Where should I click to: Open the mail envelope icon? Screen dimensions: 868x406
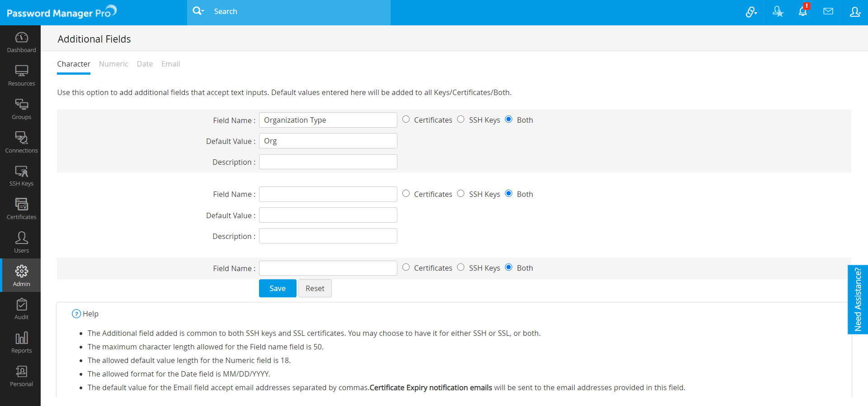point(828,12)
